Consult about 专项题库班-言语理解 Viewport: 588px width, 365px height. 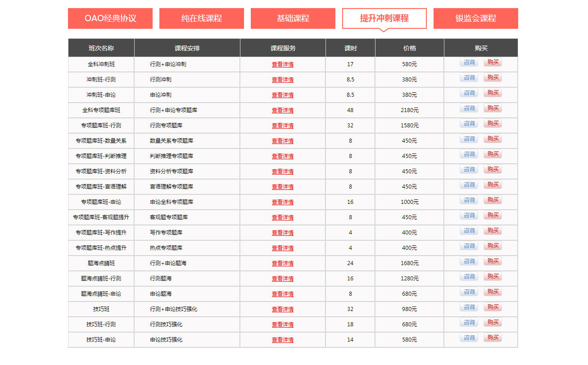469,185
